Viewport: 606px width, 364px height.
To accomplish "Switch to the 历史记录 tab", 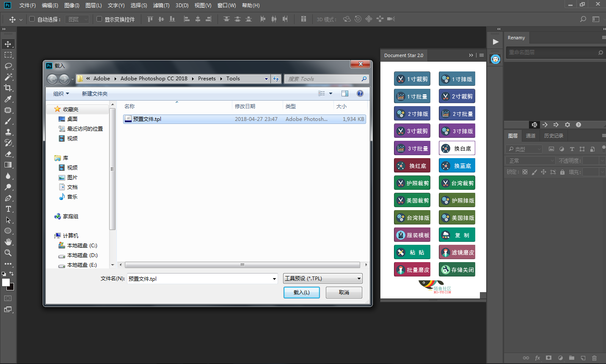I will (554, 136).
